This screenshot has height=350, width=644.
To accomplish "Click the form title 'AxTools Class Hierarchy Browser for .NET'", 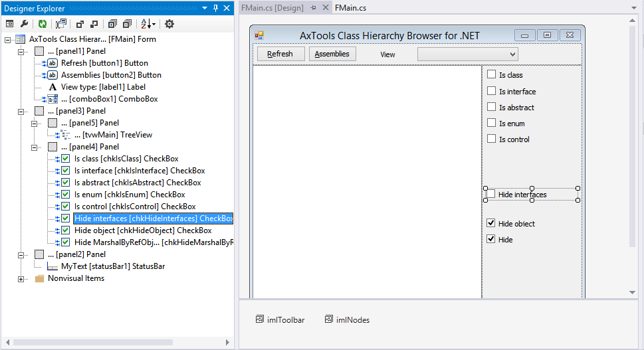I will (389, 36).
